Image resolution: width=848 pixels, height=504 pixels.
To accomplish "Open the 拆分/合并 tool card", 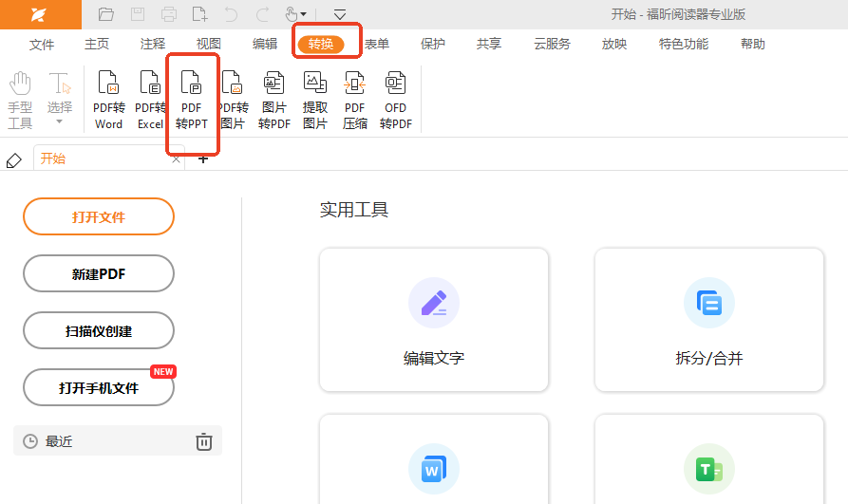I will pos(709,320).
